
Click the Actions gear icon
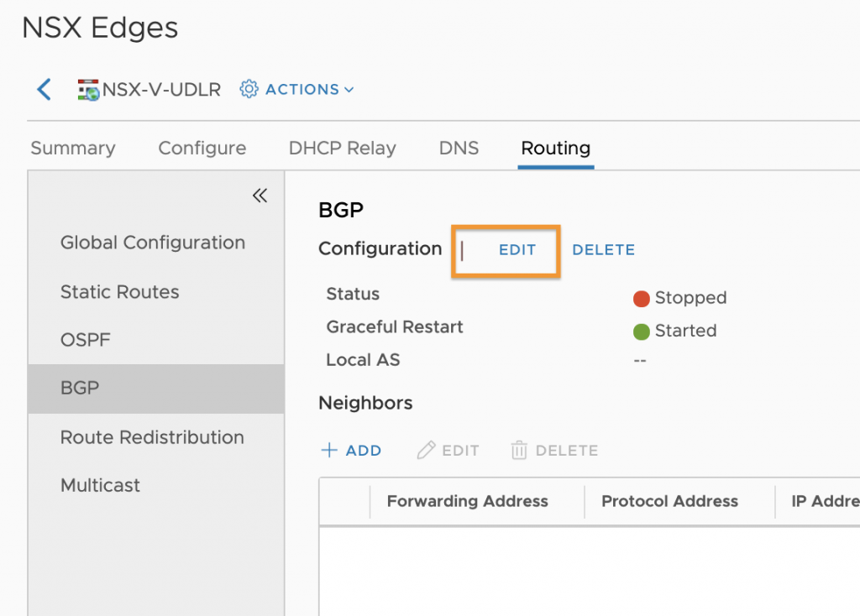coord(249,89)
